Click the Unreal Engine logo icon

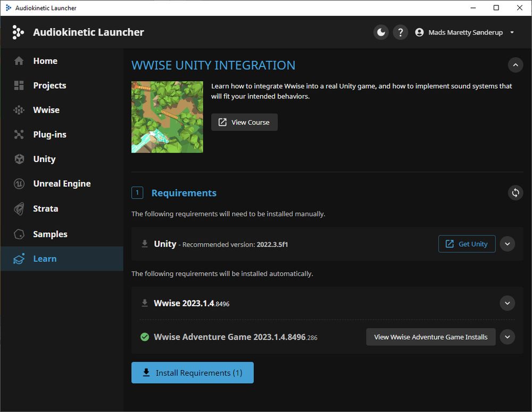19,184
